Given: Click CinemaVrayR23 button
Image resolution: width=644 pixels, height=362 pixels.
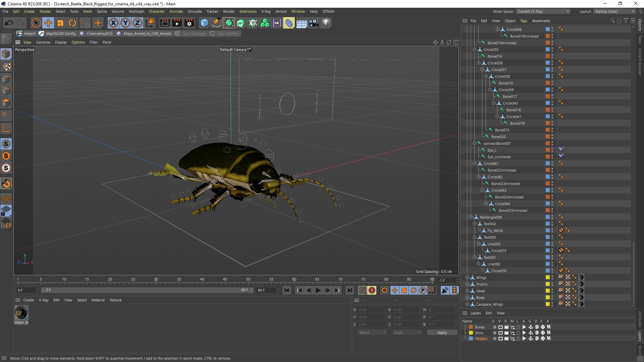Looking at the screenshot, I should (96, 34).
